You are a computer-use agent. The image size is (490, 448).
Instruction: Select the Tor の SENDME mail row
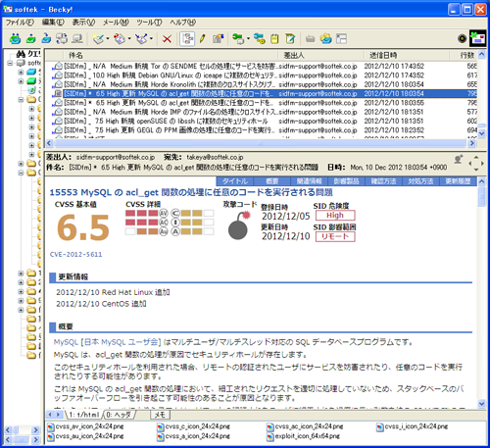click(x=262, y=66)
